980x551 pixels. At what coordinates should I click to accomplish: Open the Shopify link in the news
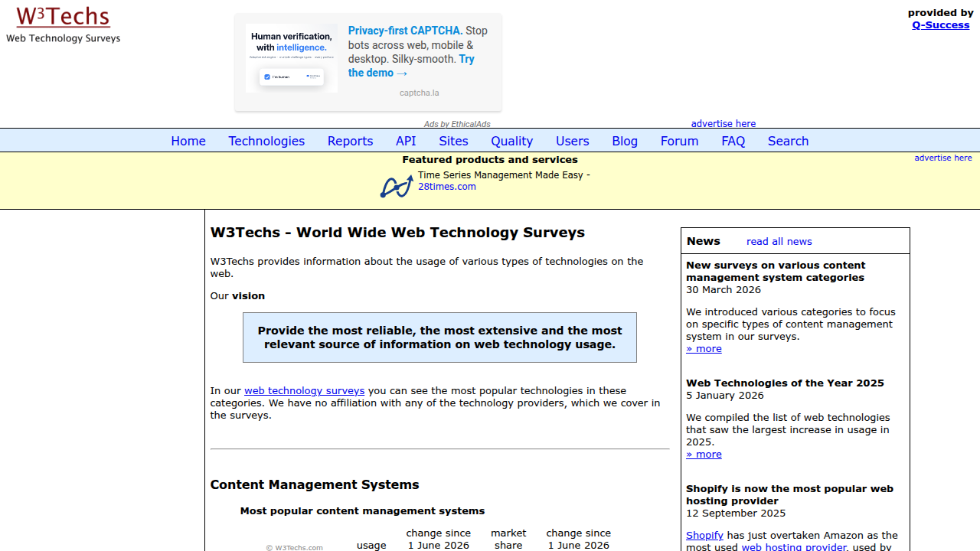coord(704,536)
